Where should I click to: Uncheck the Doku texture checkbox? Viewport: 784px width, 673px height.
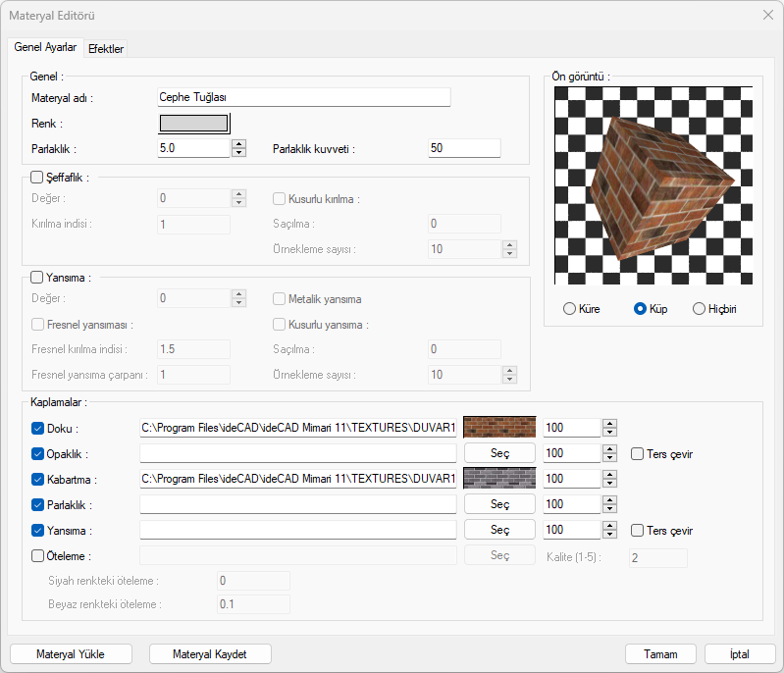pos(38,428)
